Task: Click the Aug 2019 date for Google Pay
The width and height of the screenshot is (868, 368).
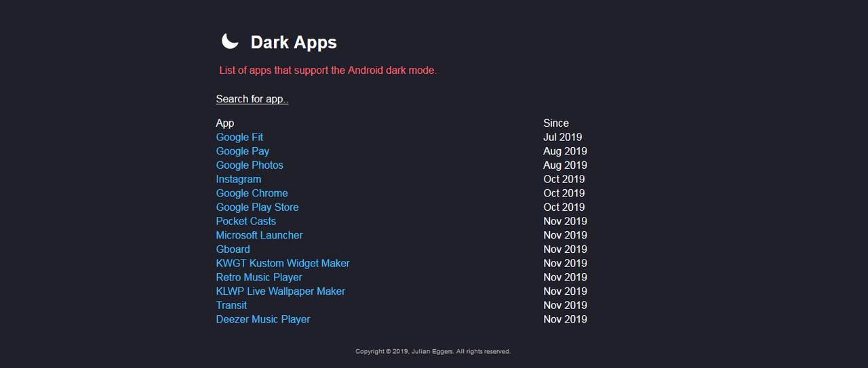Action: pyautogui.click(x=565, y=151)
